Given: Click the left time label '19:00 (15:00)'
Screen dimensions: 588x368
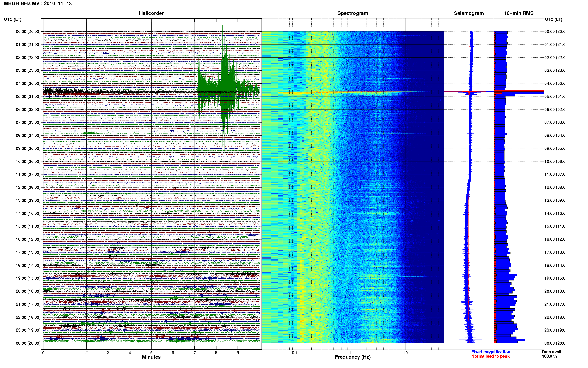Looking at the screenshot, I should point(28,278).
